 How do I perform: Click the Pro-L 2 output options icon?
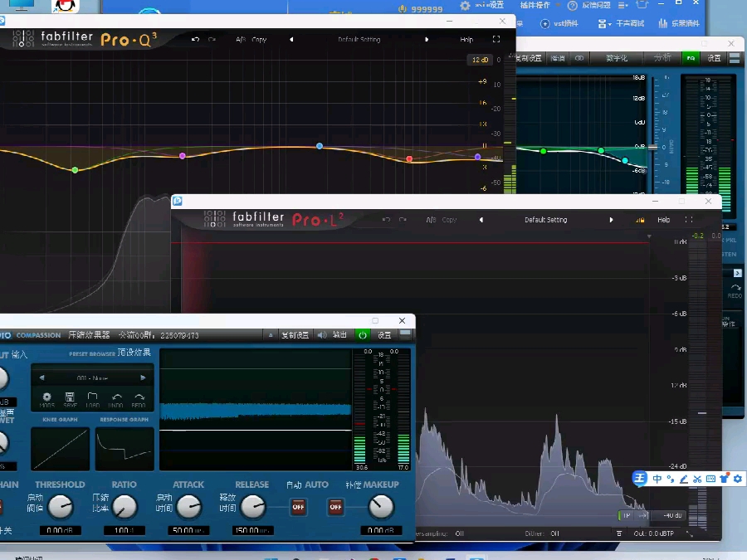click(619, 533)
